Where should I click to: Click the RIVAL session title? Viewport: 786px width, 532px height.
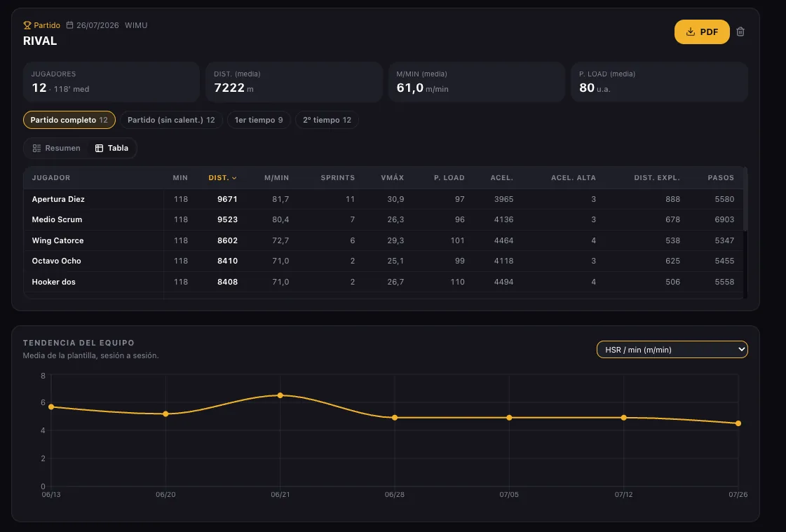pos(39,41)
